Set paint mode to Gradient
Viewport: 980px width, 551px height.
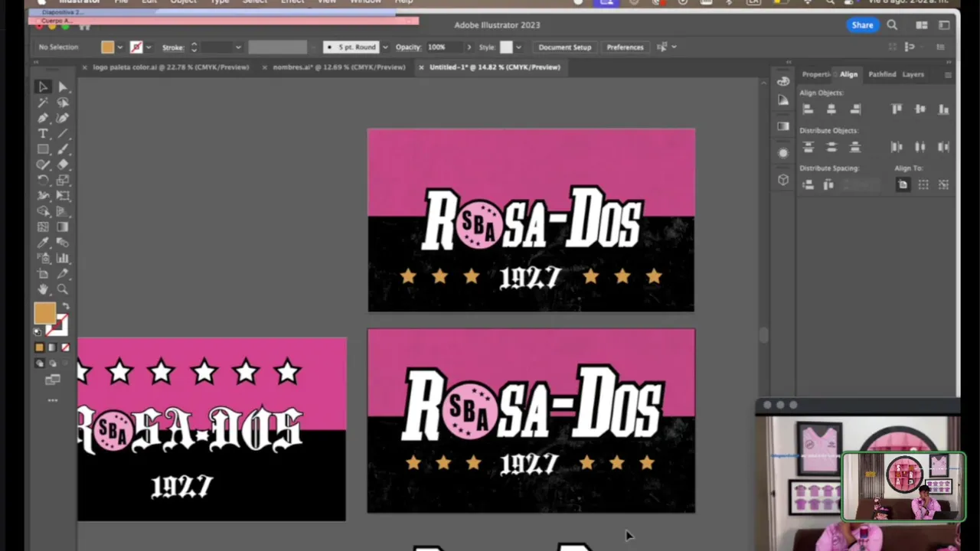click(53, 347)
